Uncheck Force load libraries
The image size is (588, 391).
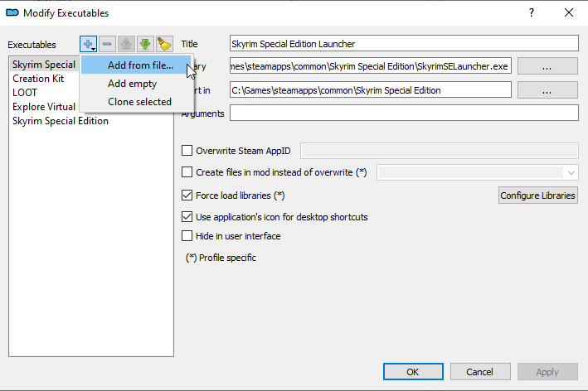click(187, 195)
